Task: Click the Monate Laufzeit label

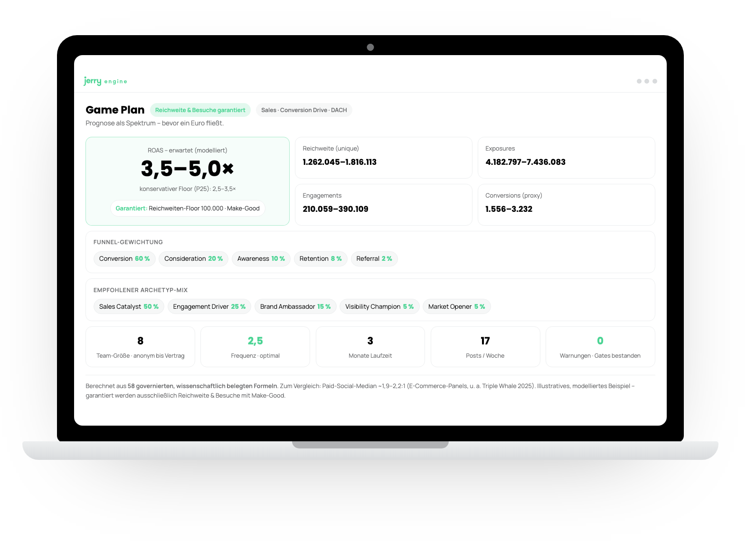Action: click(370, 356)
